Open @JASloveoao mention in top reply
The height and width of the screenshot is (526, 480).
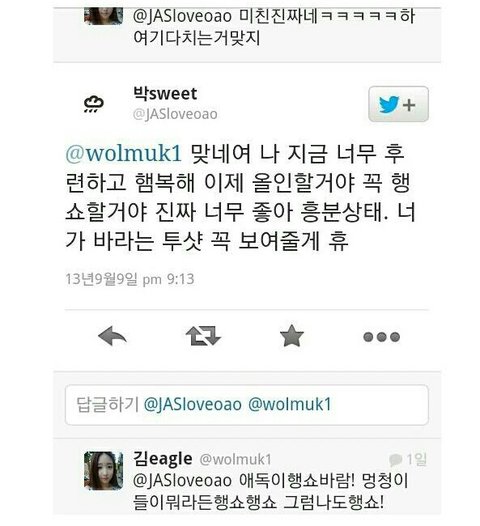coord(182,16)
